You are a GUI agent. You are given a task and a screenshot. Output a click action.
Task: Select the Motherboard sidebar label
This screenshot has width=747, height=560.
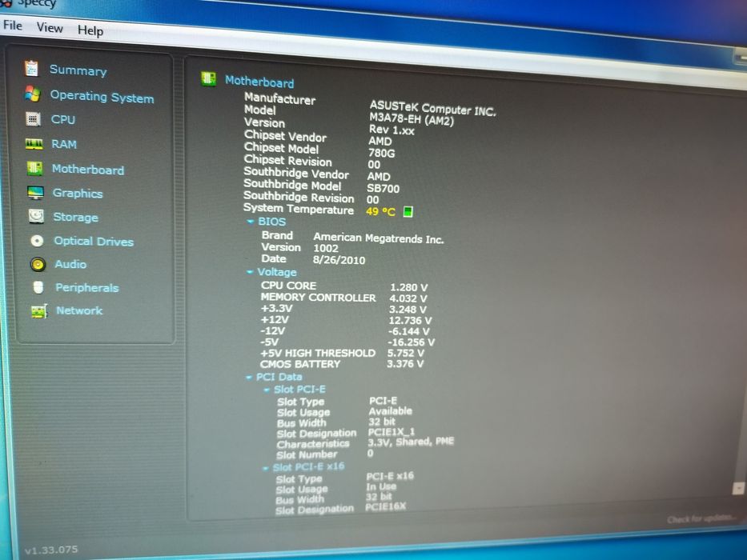(x=88, y=169)
